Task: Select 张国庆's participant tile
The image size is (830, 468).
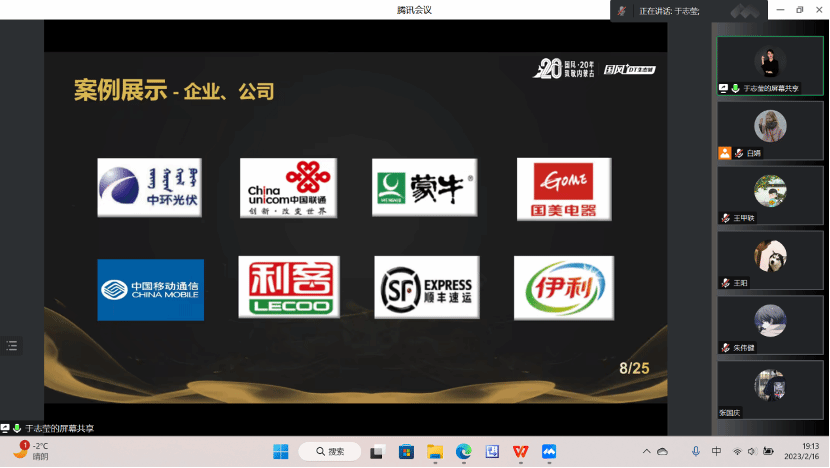Action: (770, 390)
